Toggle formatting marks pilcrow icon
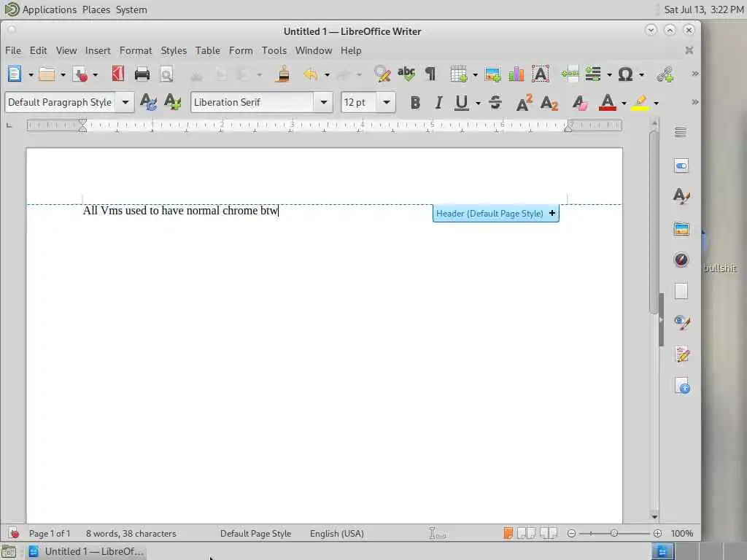This screenshot has height=560, width=747. pyautogui.click(x=430, y=74)
